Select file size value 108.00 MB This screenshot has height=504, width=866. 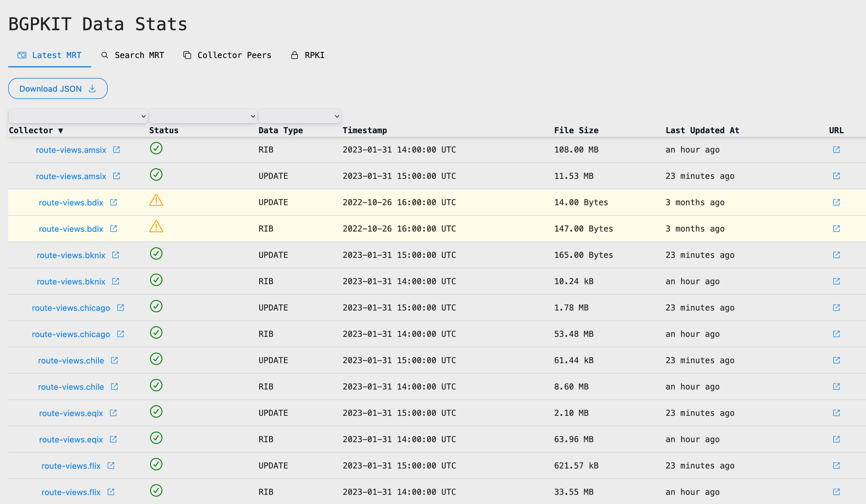pos(576,150)
